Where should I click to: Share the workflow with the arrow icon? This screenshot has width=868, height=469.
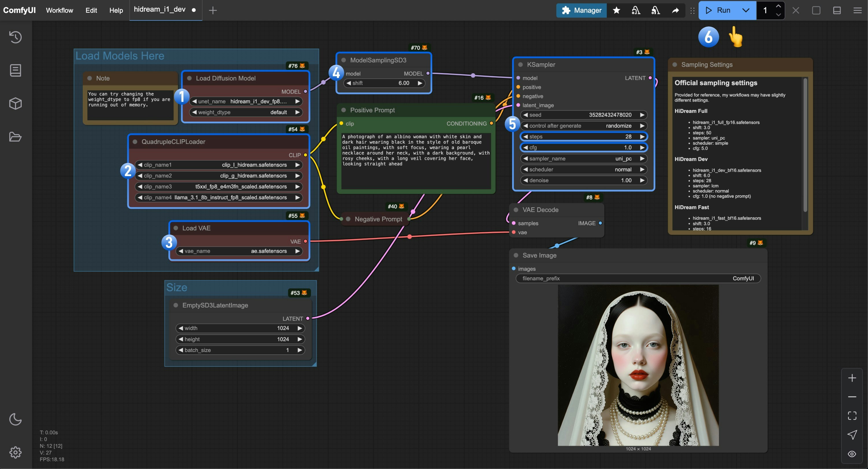coord(676,10)
